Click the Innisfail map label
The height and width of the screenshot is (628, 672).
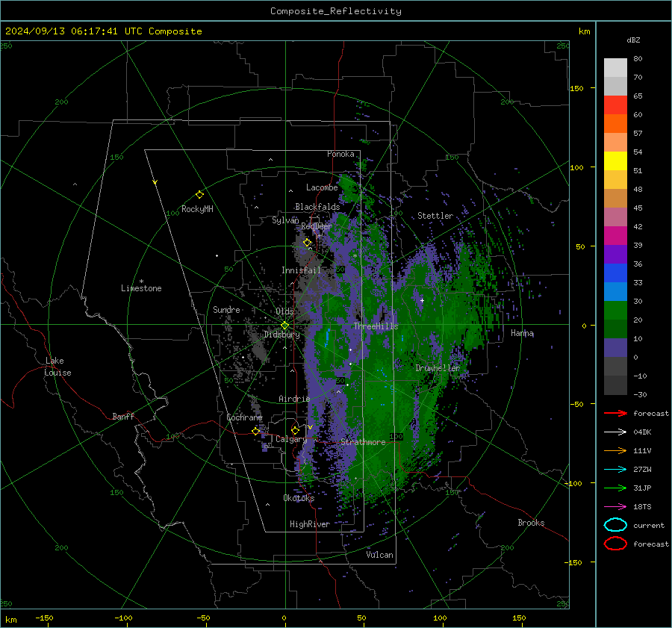301,270
